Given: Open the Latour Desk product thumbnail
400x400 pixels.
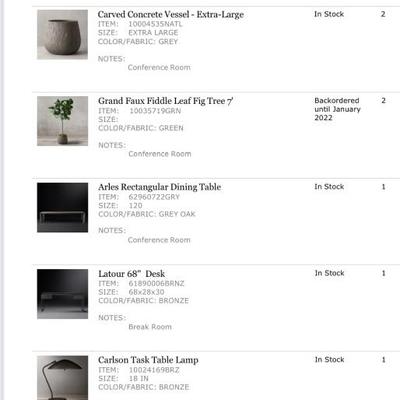Looking at the screenshot, I should click(62, 294).
